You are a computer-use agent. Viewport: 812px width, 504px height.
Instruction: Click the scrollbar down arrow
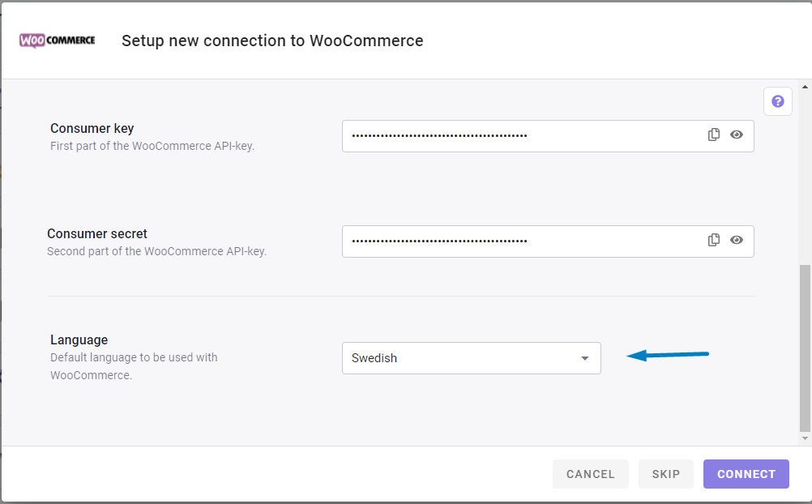[805, 438]
